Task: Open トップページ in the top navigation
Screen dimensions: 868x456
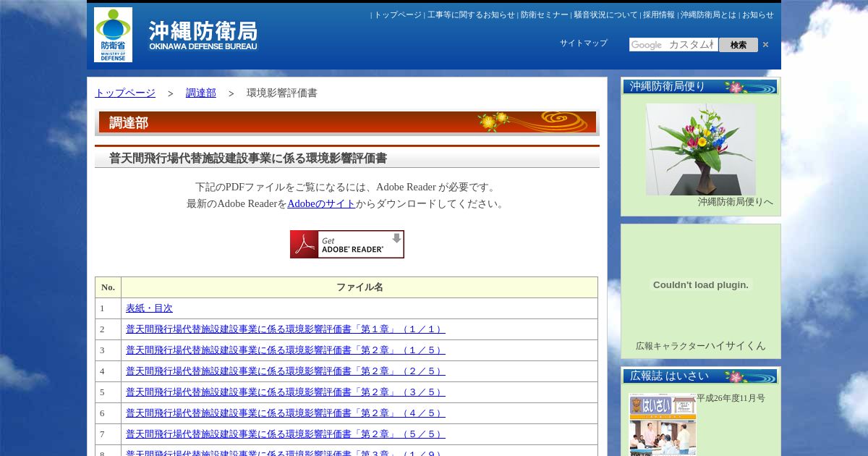Action: coord(397,14)
